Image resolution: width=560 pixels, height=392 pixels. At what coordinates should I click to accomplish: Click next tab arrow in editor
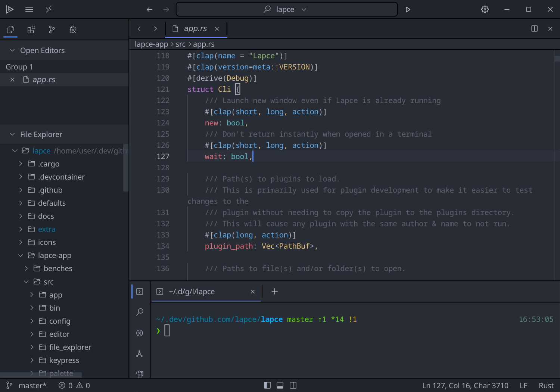[155, 29]
